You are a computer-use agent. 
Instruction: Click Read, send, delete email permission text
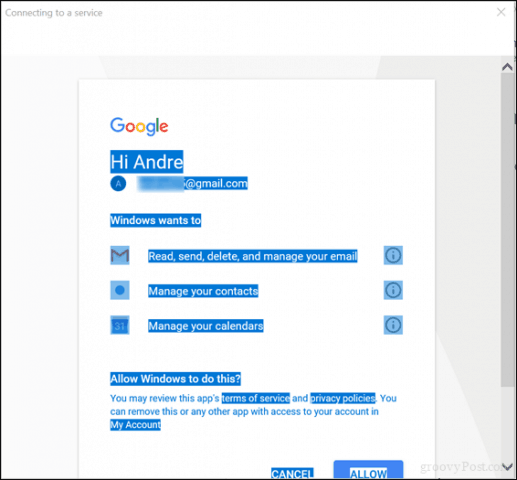tap(253, 256)
